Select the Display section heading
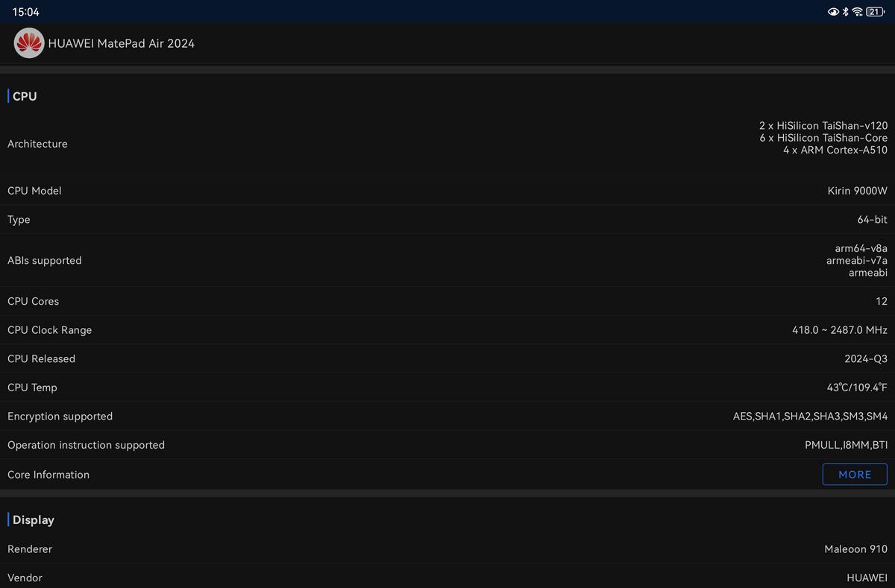The image size is (895, 588). point(34,520)
